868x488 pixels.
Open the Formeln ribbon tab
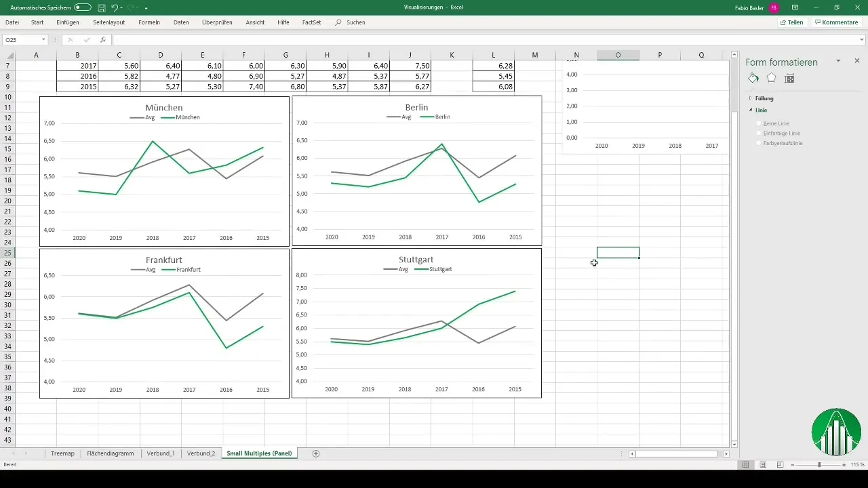[x=149, y=22]
